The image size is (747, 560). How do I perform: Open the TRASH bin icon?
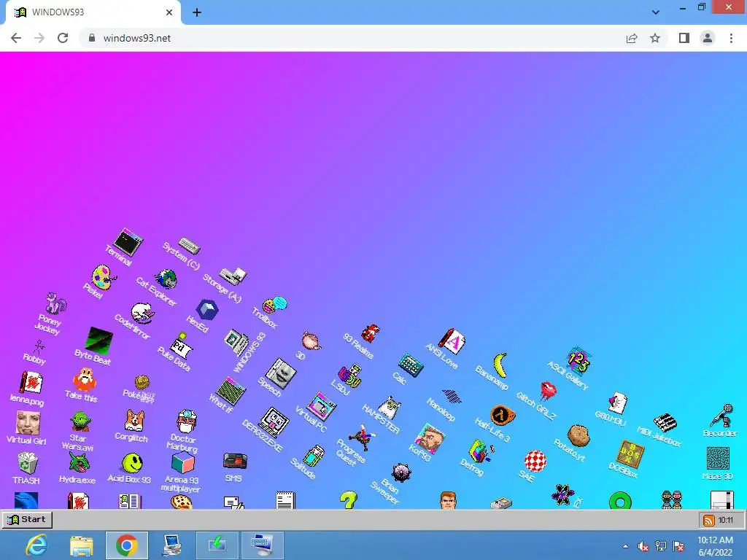click(27, 463)
